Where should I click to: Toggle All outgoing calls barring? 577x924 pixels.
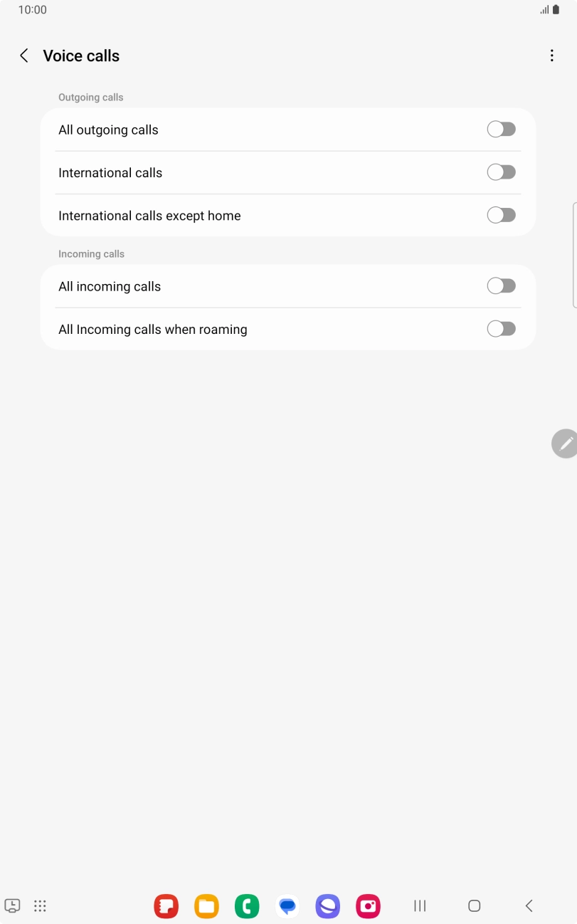coord(501,129)
